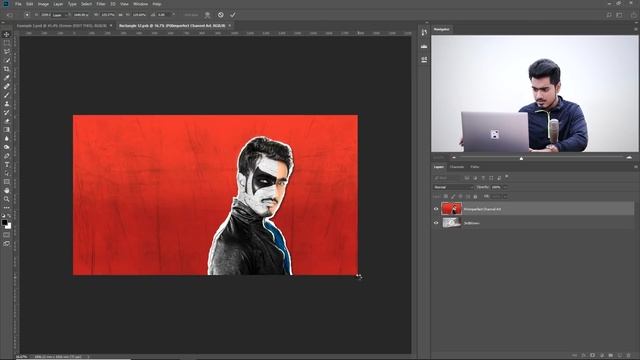640x360 pixels.
Task: Select the Type tool
Action: coord(7,164)
